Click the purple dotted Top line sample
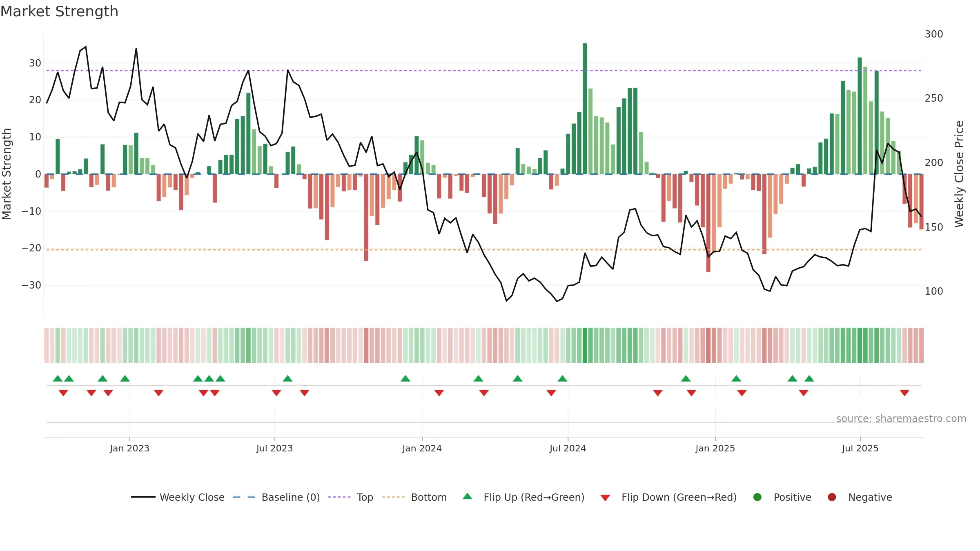 click(x=339, y=497)
